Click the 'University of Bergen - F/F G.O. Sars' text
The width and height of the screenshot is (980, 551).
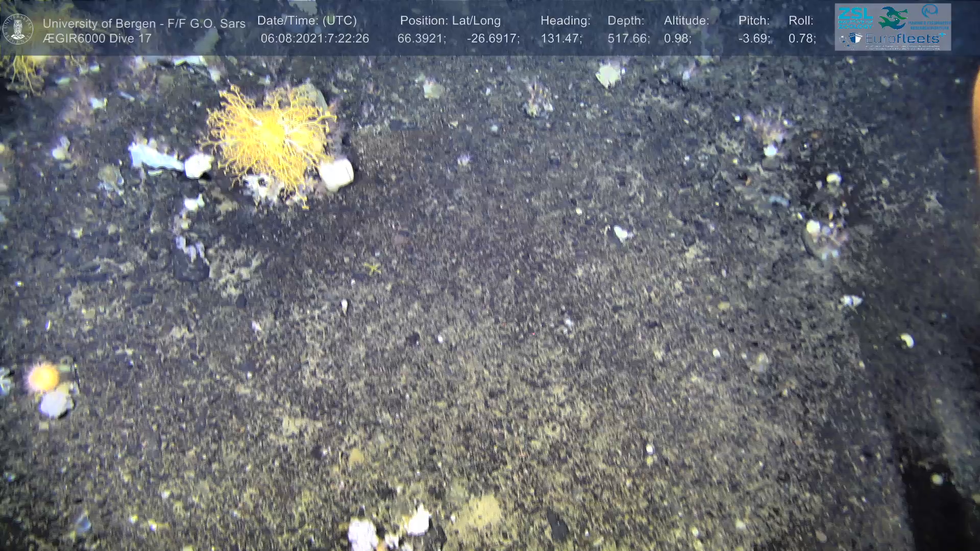click(x=144, y=23)
